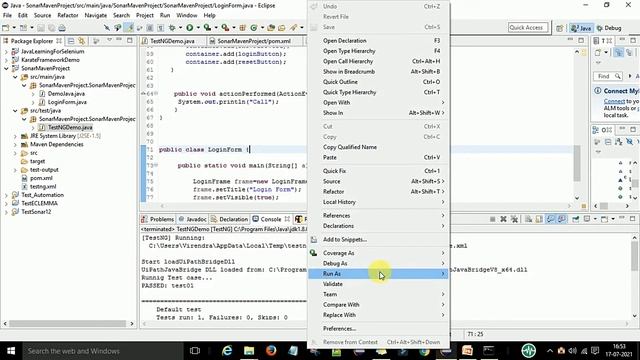The image size is (640, 360).
Task: Expand the JRE System Library node
Action: click(x=15, y=136)
